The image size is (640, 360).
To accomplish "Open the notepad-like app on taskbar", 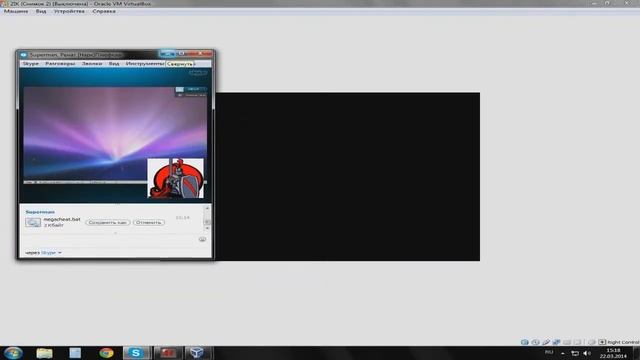I will pos(75,353).
